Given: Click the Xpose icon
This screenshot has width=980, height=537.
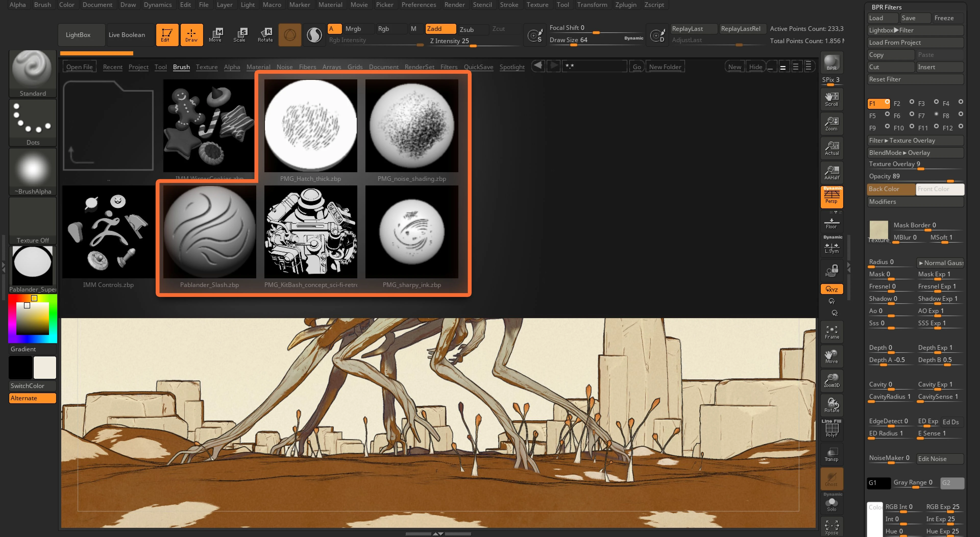Looking at the screenshot, I should coord(832,527).
